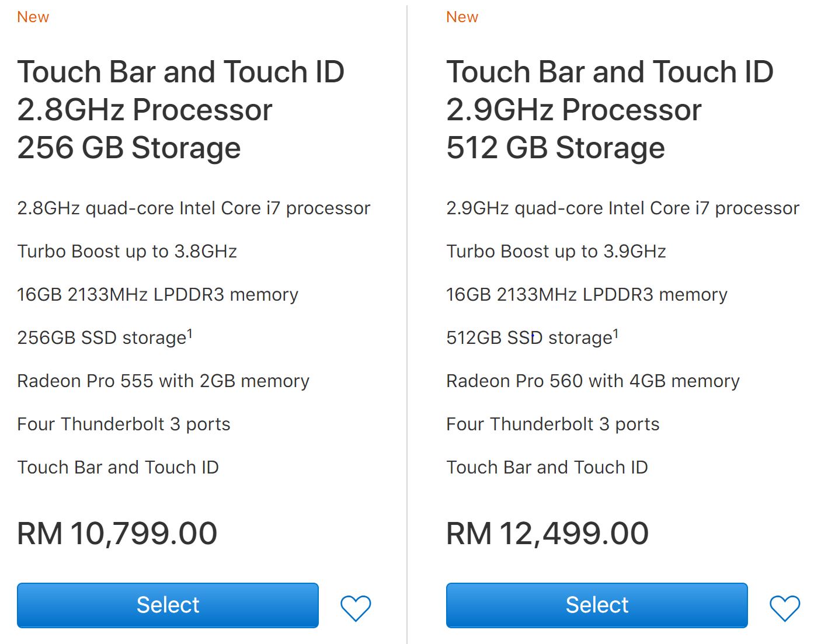This screenshot has height=644, width=821.
Task: Click the 2.8GHz Processor 256 GB Storage heading
Action: (x=181, y=110)
